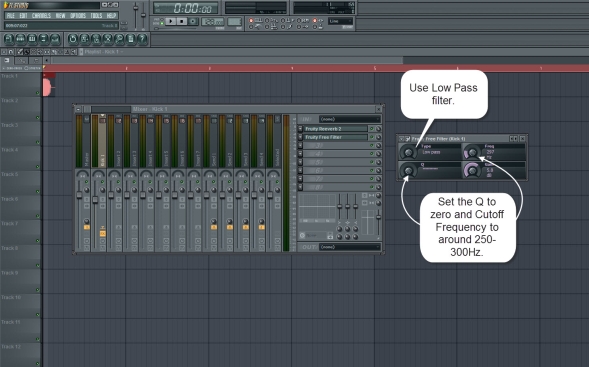
Task: Click the Fruity Free Filter mix level knob
Action: point(378,137)
